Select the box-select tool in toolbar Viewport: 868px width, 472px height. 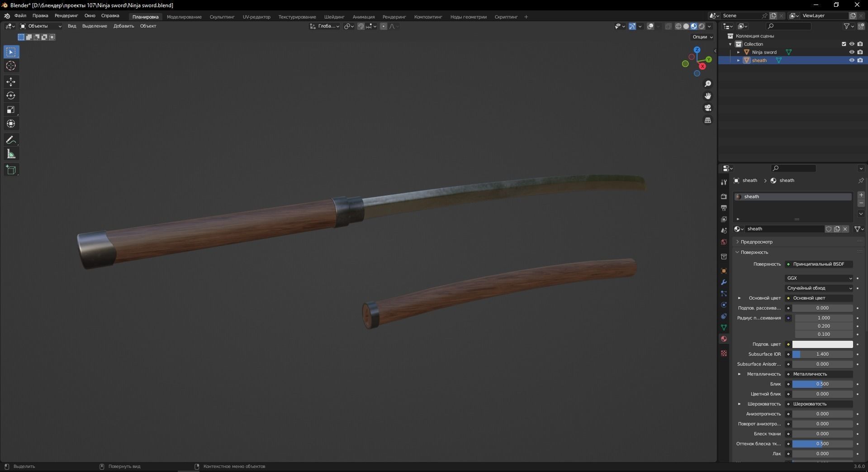[11, 52]
